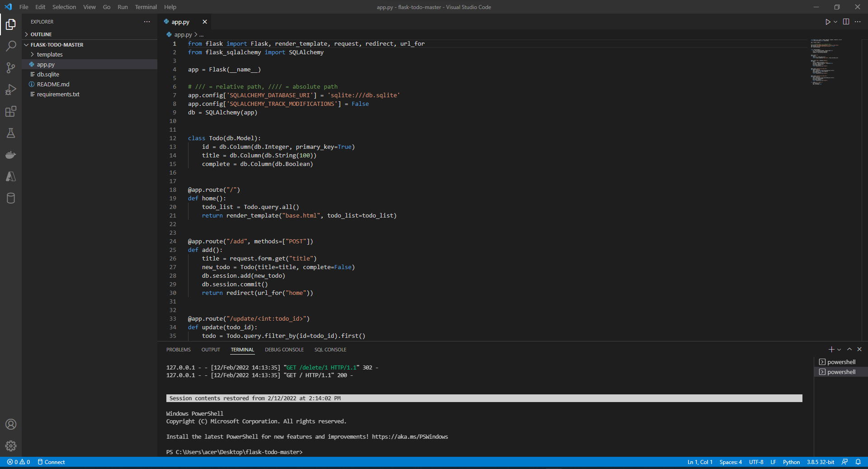Open requirements.txt file
The image size is (868, 469).
pyautogui.click(x=90, y=94)
